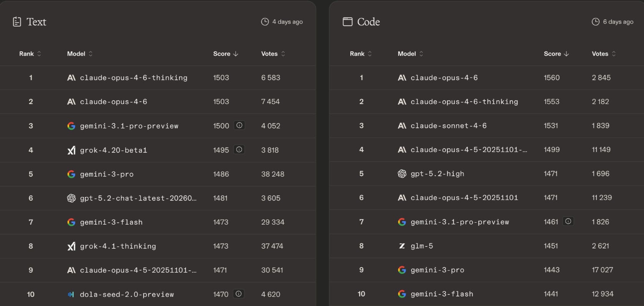Open the Text leaderboard heading

pyautogui.click(x=36, y=22)
